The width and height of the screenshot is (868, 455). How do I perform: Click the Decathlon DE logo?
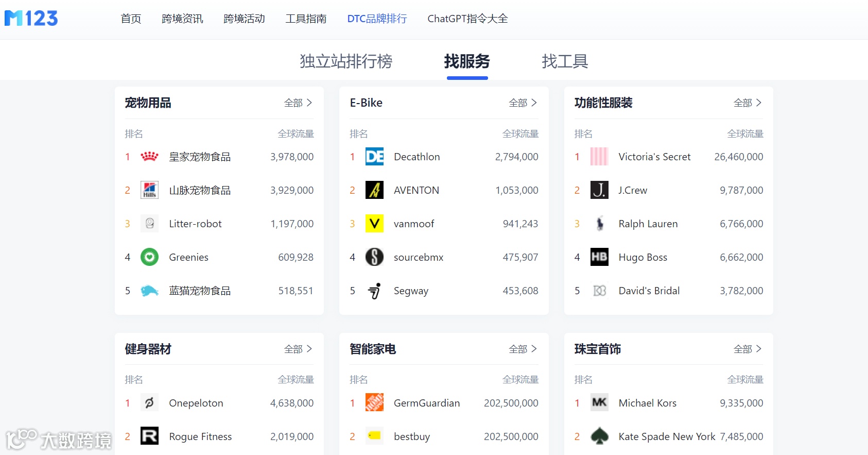tap(375, 157)
